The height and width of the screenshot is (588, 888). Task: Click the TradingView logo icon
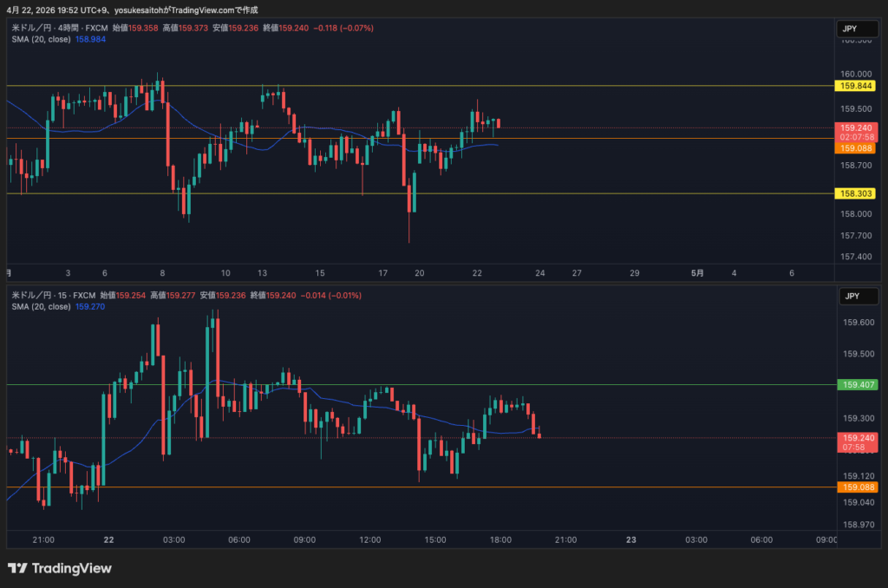coord(17,569)
